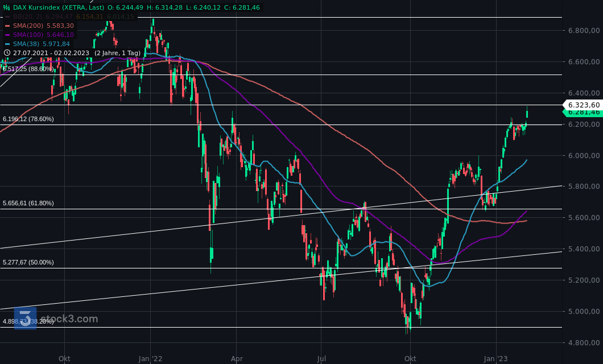Click the candlestick icon before DAX Kursindex
Viewport: 603px width, 364px height.
point(6,9)
